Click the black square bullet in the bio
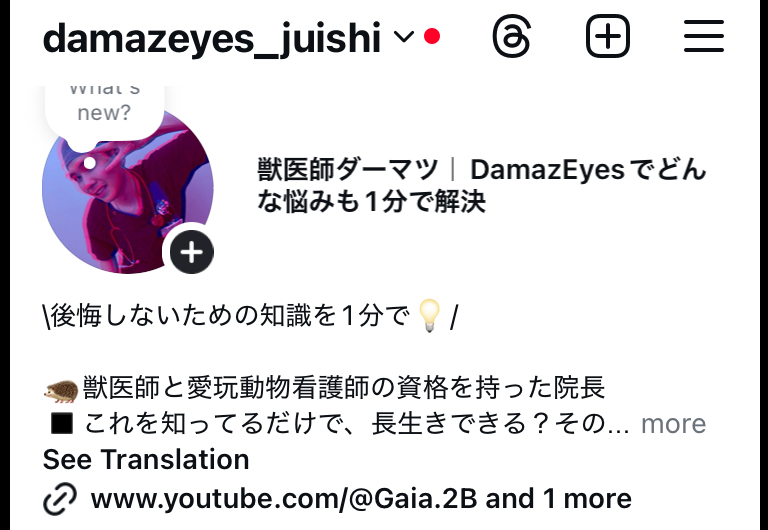Viewport: 768px width, 530px height. tap(62, 424)
